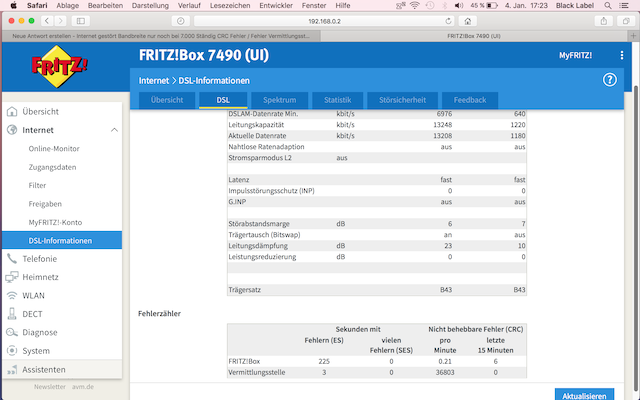
Task: Collapse the Internet menu section chevron
Action: point(113,130)
